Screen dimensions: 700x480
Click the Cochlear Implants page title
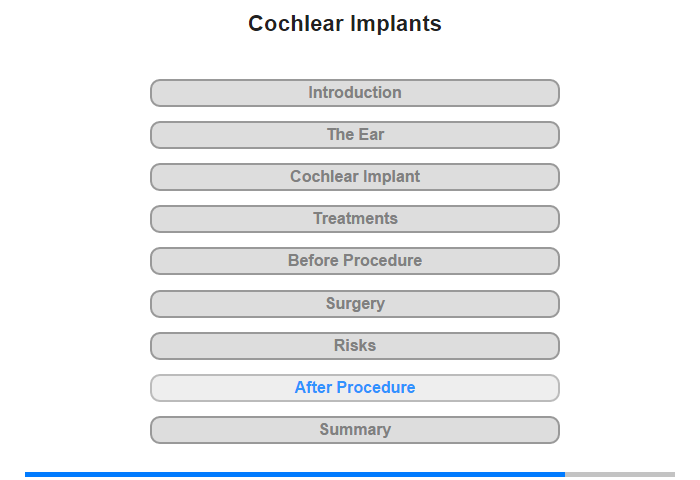coord(345,24)
